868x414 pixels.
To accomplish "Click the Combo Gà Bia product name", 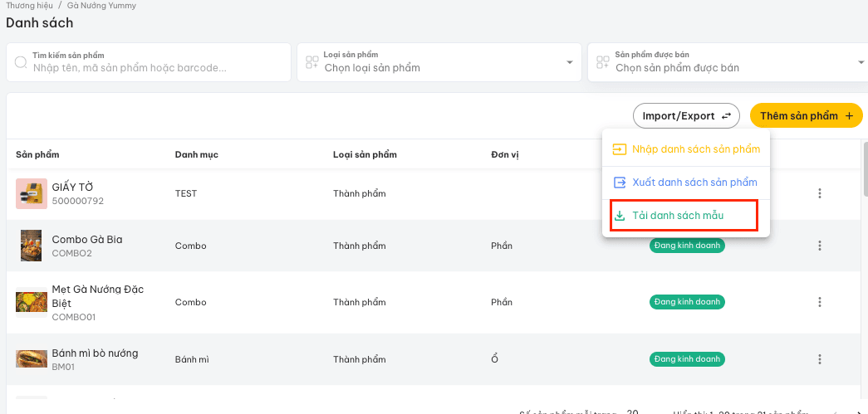I will [87, 239].
